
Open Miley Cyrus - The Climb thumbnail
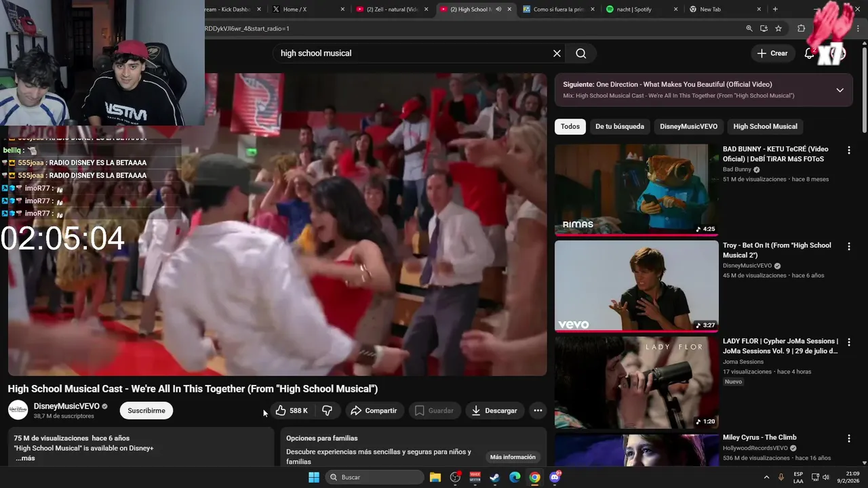pyautogui.click(x=637, y=449)
